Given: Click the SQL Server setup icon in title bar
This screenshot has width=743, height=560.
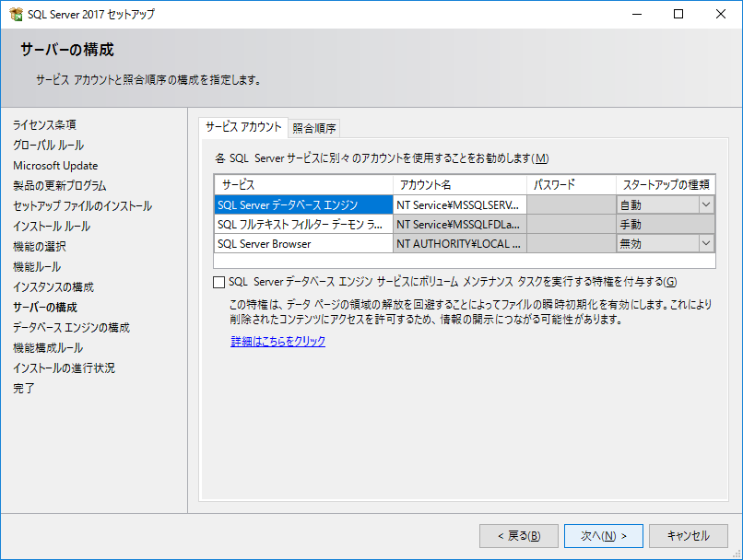Looking at the screenshot, I should coord(16,14).
